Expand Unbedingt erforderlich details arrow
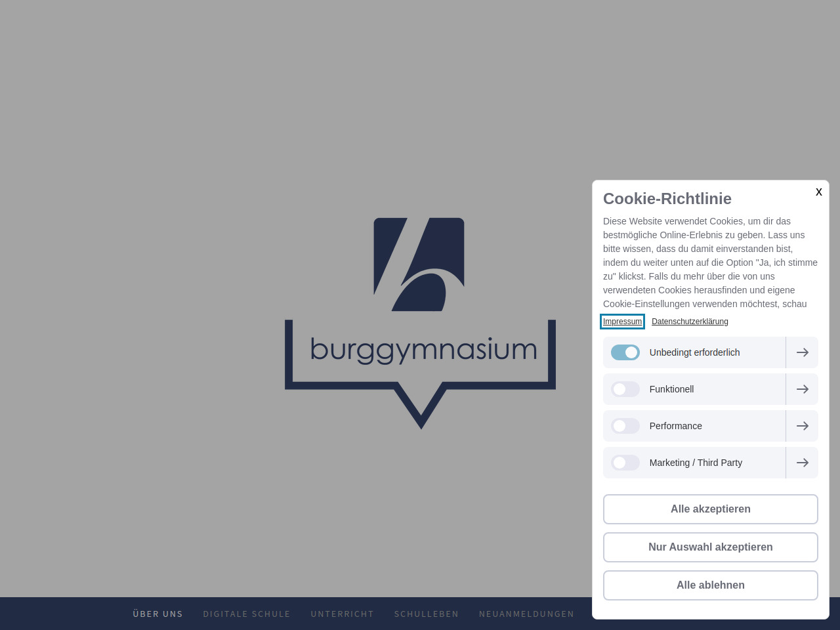The height and width of the screenshot is (630, 840). pos(802,352)
